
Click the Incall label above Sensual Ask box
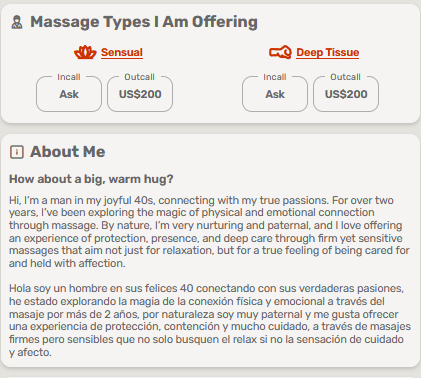tap(69, 77)
